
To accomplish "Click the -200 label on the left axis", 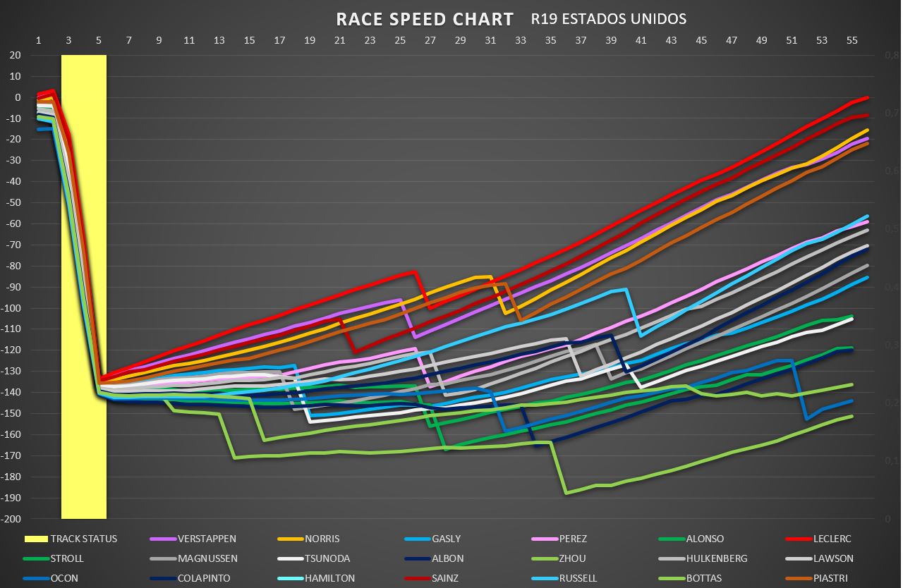I will (11, 519).
